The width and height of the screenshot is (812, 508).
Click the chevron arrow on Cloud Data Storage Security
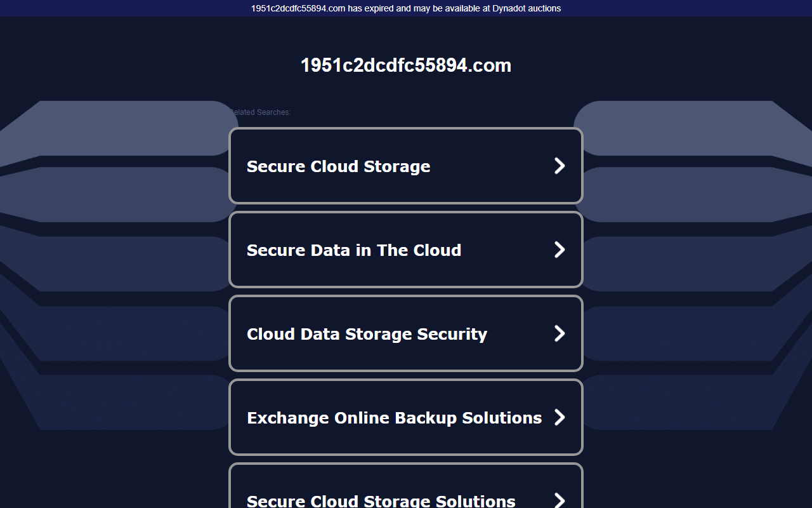[560, 333]
